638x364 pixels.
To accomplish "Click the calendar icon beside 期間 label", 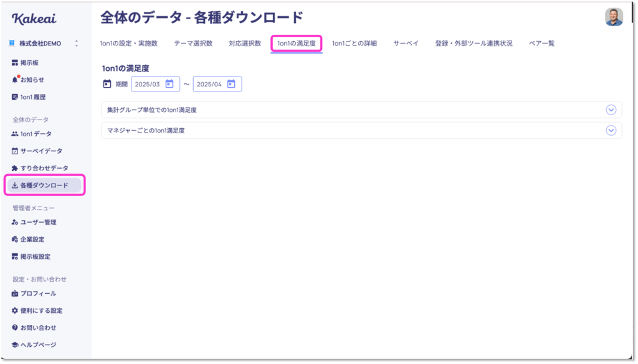I will click(x=107, y=84).
